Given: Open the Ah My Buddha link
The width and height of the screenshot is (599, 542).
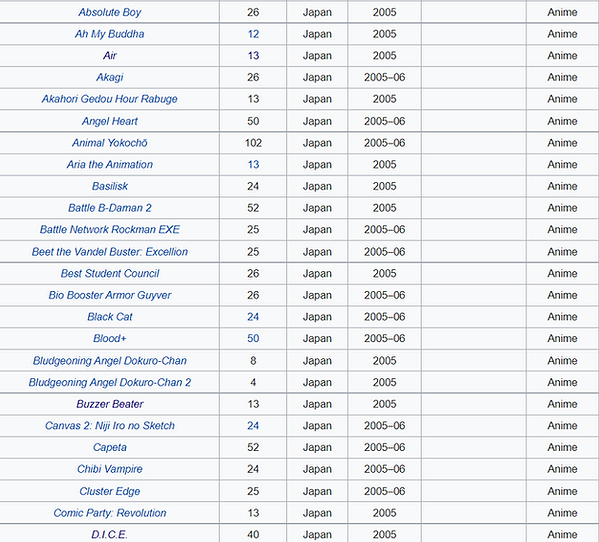Looking at the screenshot, I should click(x=110, y=34).
